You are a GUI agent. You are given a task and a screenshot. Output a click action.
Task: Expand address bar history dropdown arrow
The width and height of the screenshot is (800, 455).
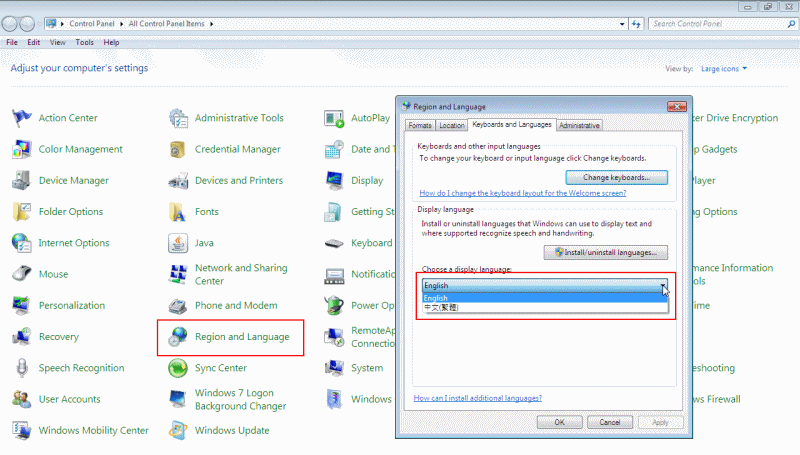click(622, 24)
